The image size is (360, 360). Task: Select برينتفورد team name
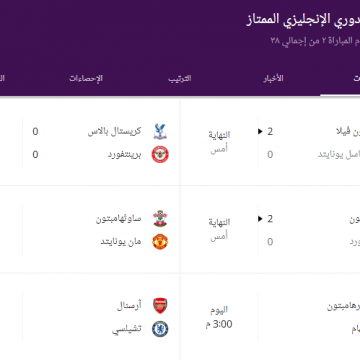(124, 155)
